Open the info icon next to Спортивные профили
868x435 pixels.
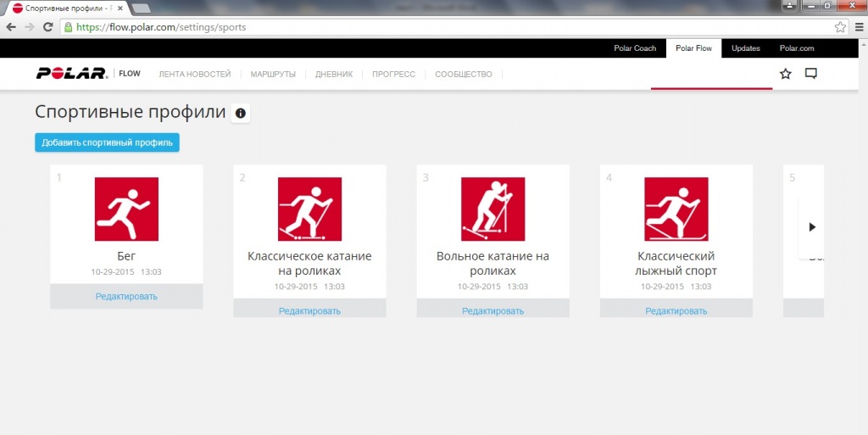click(x=240, y=113)
